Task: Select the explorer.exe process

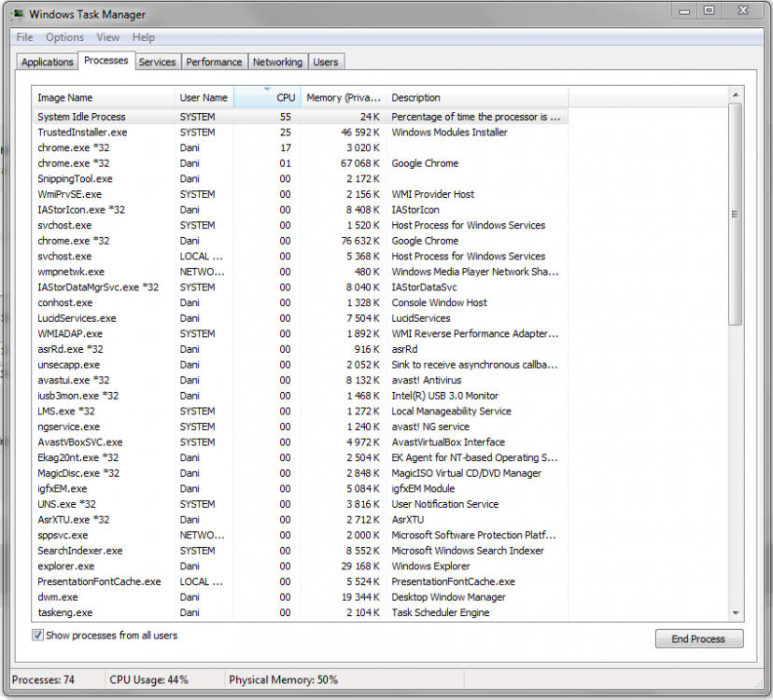Action: point(300,567)
